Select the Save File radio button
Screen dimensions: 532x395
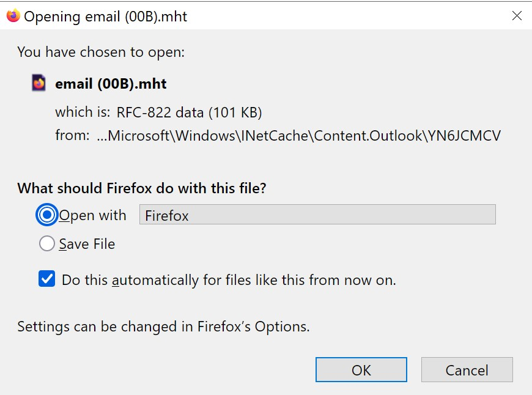pos(47,243)
